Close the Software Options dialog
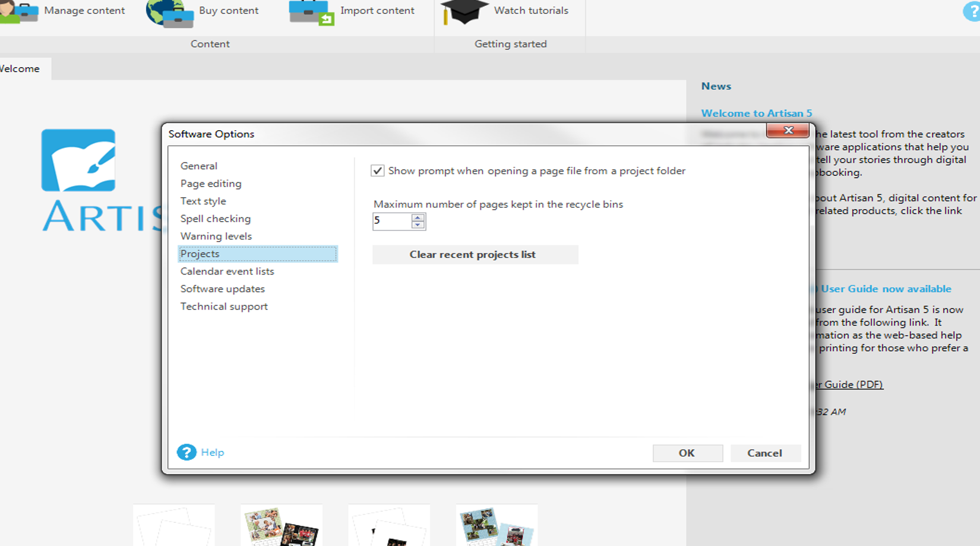Viewport: 980px width, 546px height. coord(788,131)
